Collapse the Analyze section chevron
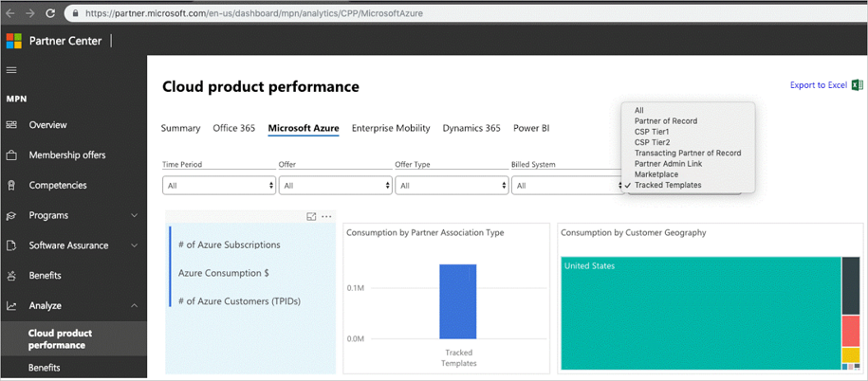This screenshot has height=381, width=868. (x=134, y=305)
